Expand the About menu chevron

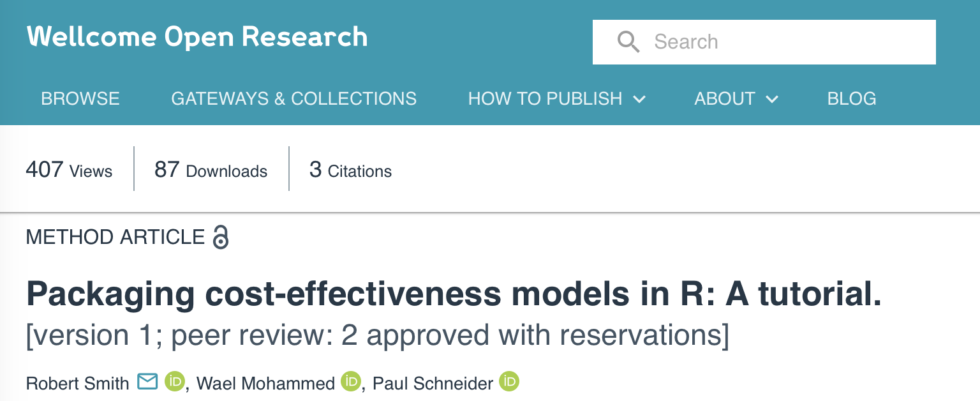point(772,99)
